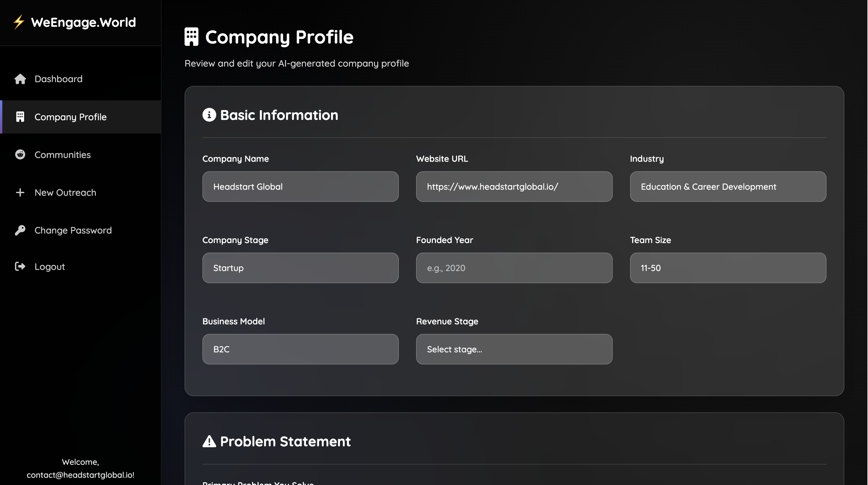The image size is (868, 485).
Task: Go to Communities section
Action: pyautogui.click(x=80, y=155)
